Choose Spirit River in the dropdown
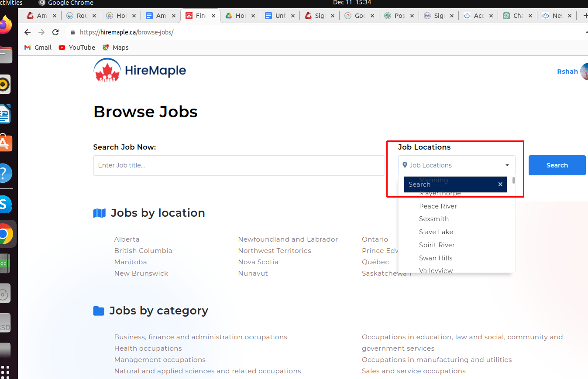Viewport: 588px width, 379px height. click(437, 245)
